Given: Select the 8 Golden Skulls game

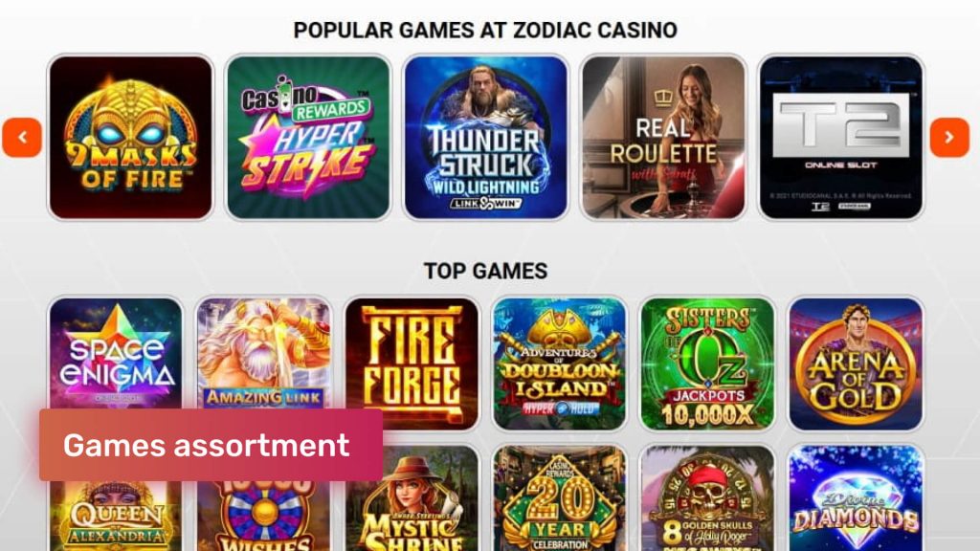Looking at the screenshot, I should click(x=707, y=497).
